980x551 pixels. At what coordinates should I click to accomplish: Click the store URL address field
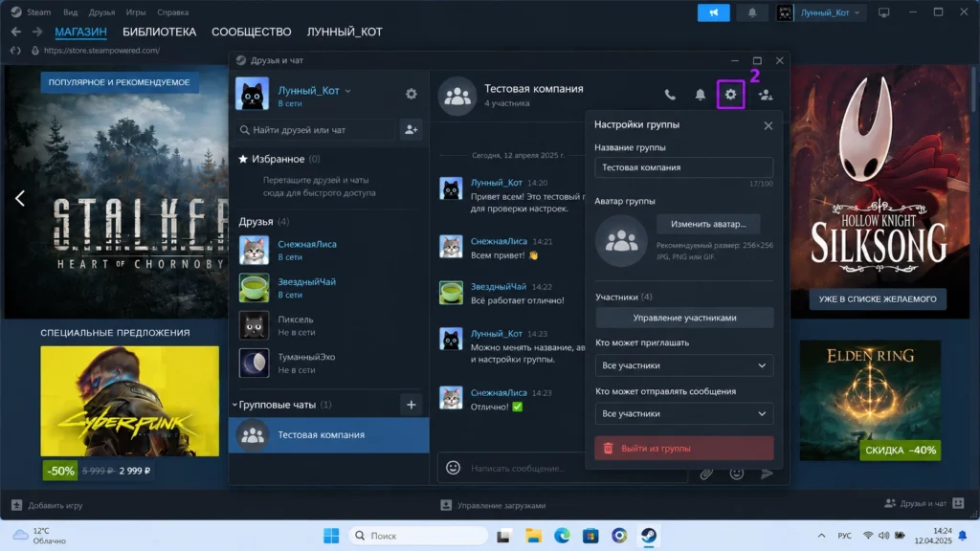[101, 50]
